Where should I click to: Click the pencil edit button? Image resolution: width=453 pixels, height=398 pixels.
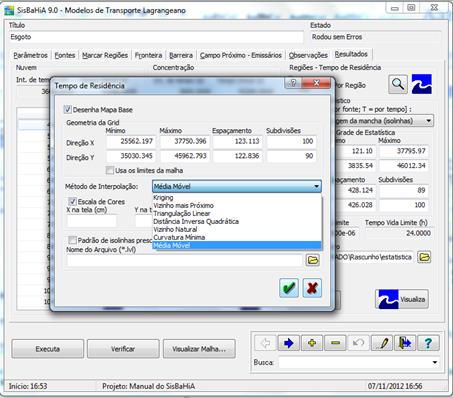(382, 343)
